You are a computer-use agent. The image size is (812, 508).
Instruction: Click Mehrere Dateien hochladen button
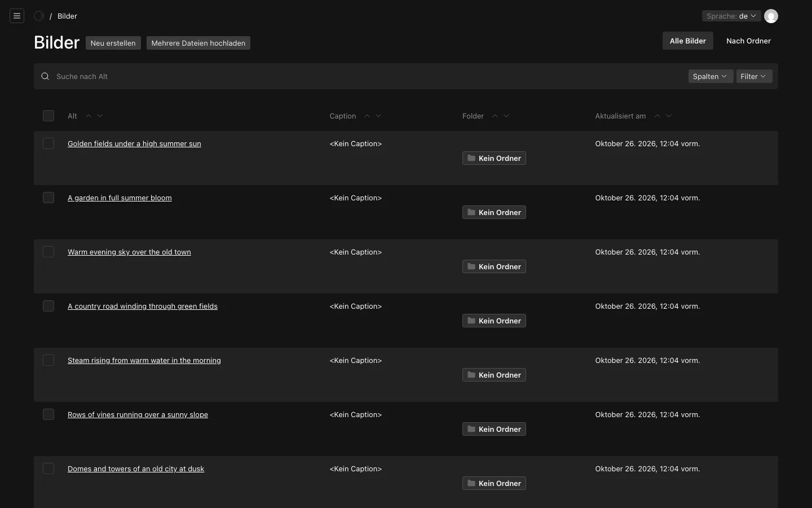coord(198,43)
